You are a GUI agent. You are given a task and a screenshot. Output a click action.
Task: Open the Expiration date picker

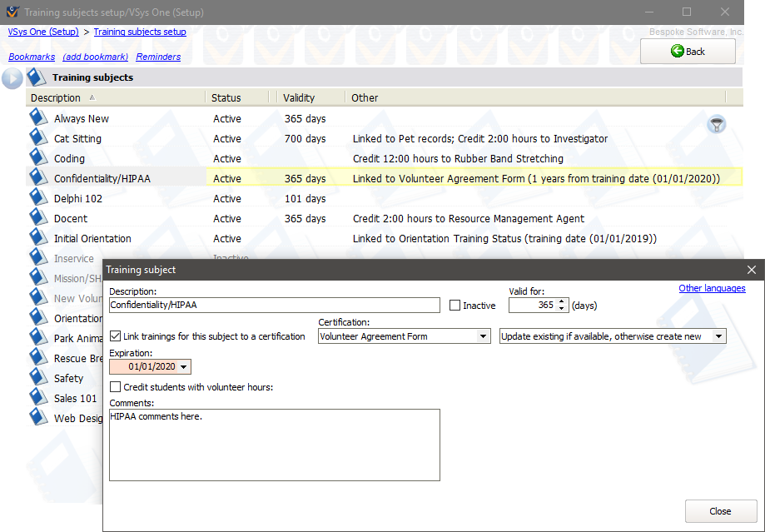[185, 366]
